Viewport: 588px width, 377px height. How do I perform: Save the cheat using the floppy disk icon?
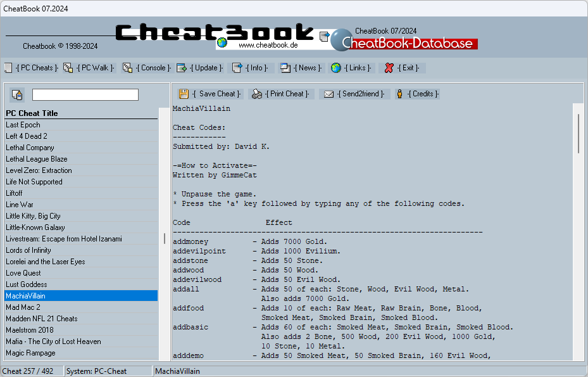tap(183, 93)
